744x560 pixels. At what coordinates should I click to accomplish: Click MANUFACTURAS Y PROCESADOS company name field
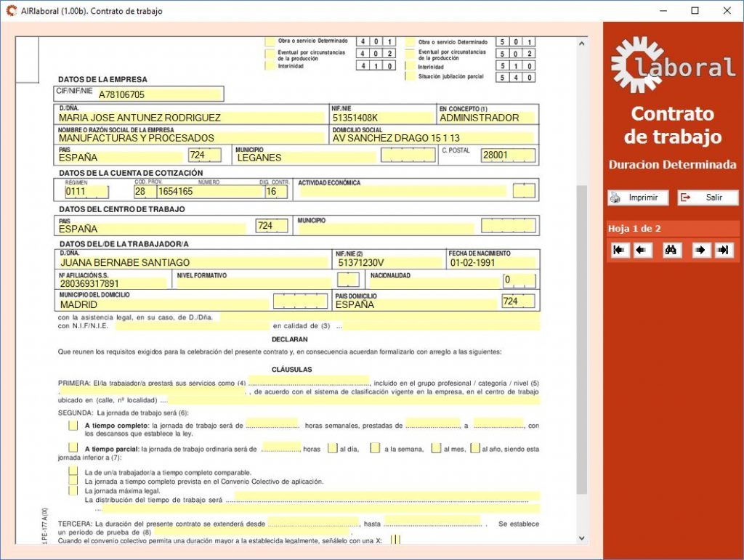point(191,138)
